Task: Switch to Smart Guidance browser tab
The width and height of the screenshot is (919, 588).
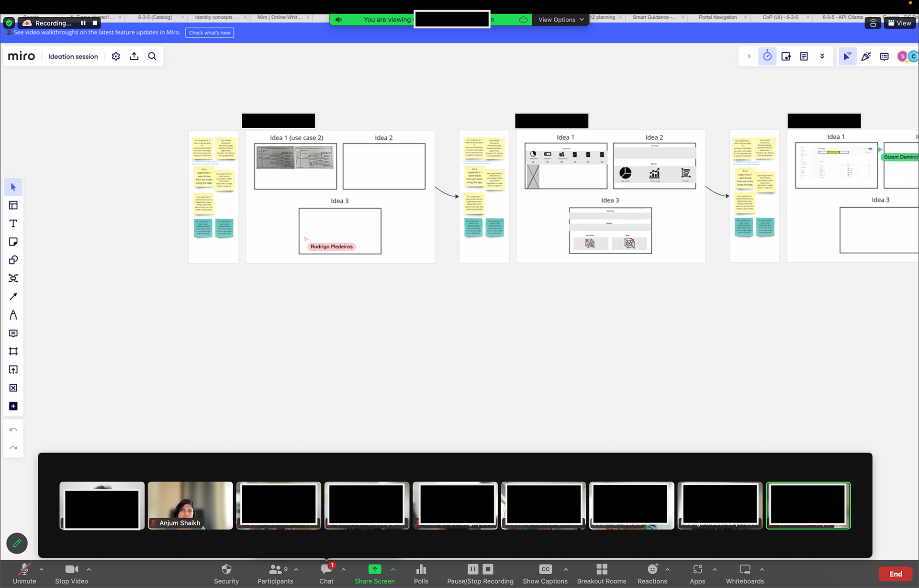Action: [654, 17]
